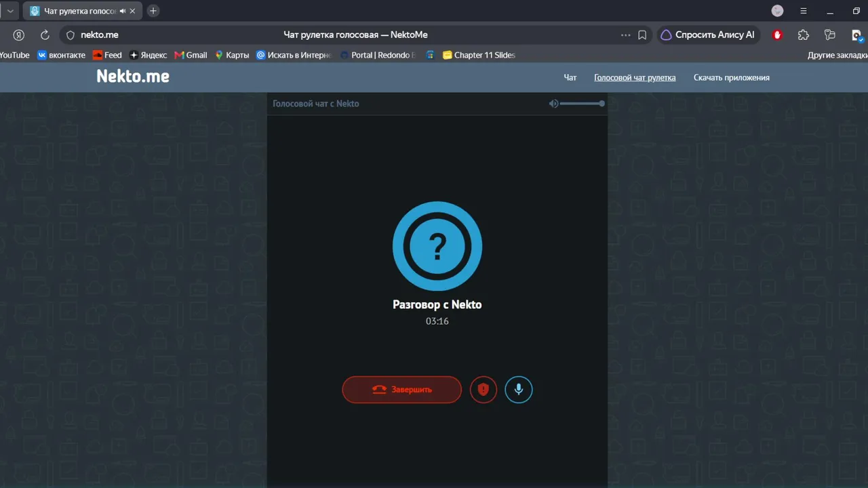Viewport: 868px width, 488px height.
Task: Open the address bar three-dots menu
Action: pos(625,35)
